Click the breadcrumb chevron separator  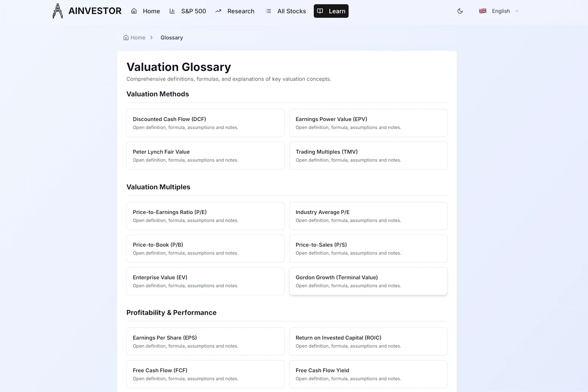coord(151,37)
